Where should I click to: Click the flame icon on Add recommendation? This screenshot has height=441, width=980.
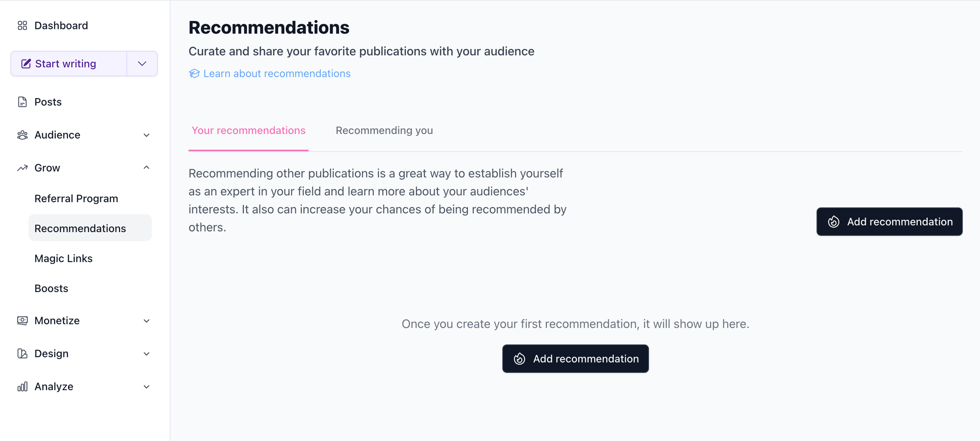click(834, 222)
